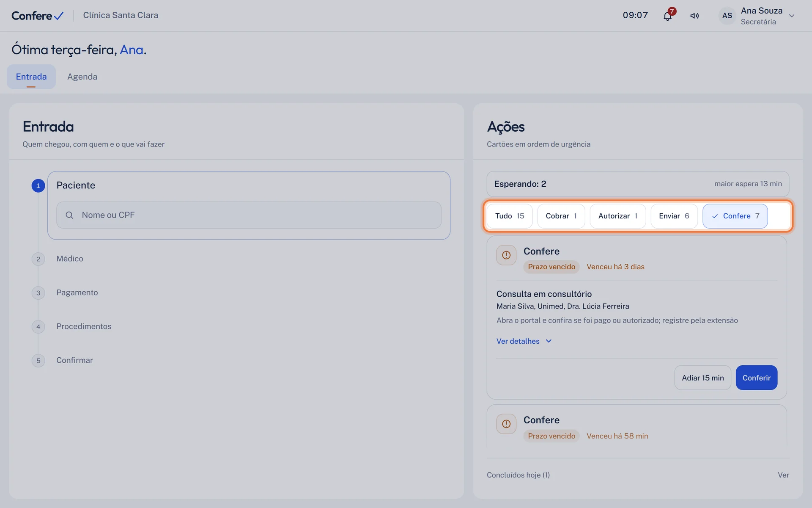
Task: Toggle the sound speaker icon
Action: [x=694, y=16]
